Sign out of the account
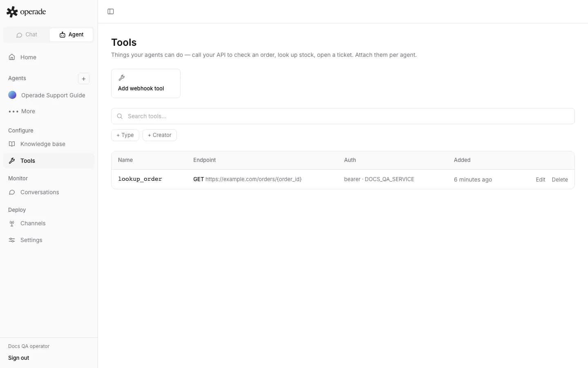588x368 pixels. pos(19,358)
